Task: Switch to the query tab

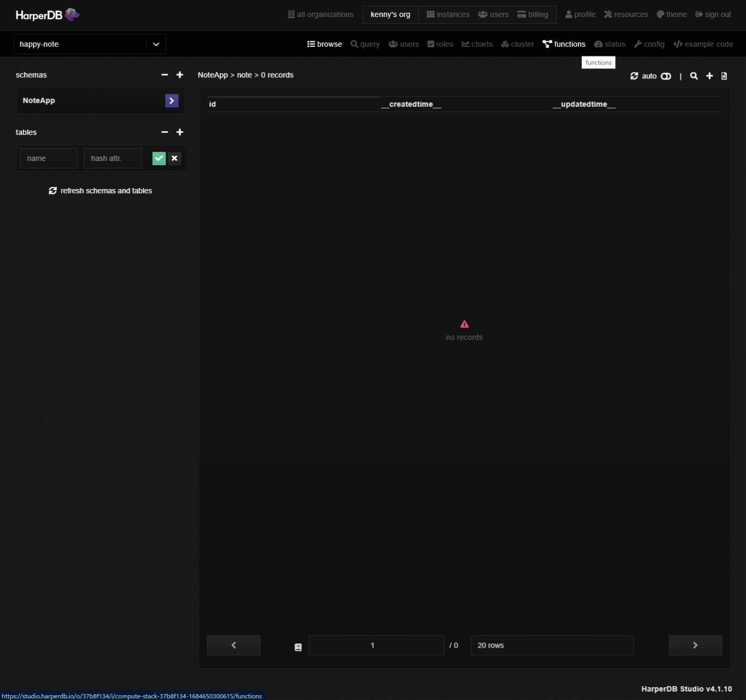Action: (x=365, y=44)
